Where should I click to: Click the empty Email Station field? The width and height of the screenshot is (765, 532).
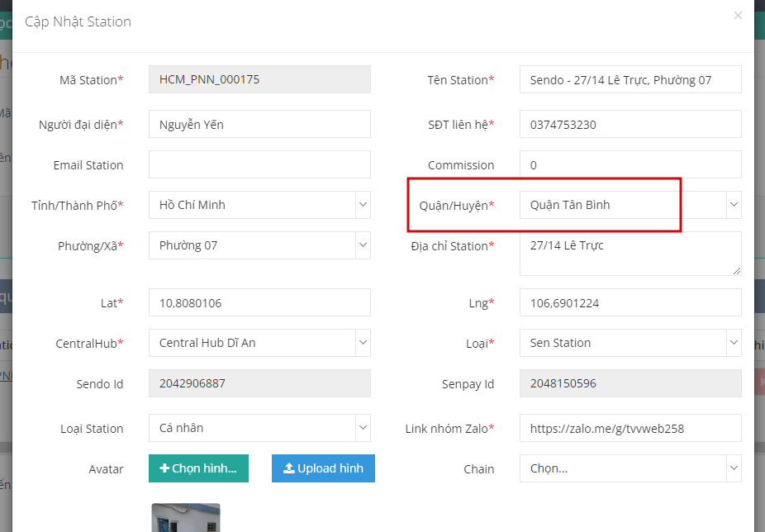click(259, 165)
